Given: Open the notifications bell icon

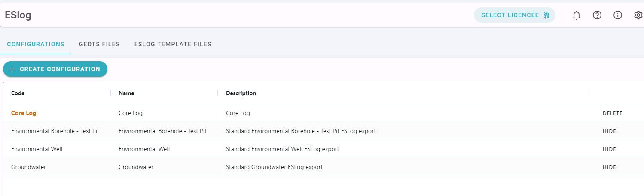Looking at the screenshot, I should click(577, 15).
